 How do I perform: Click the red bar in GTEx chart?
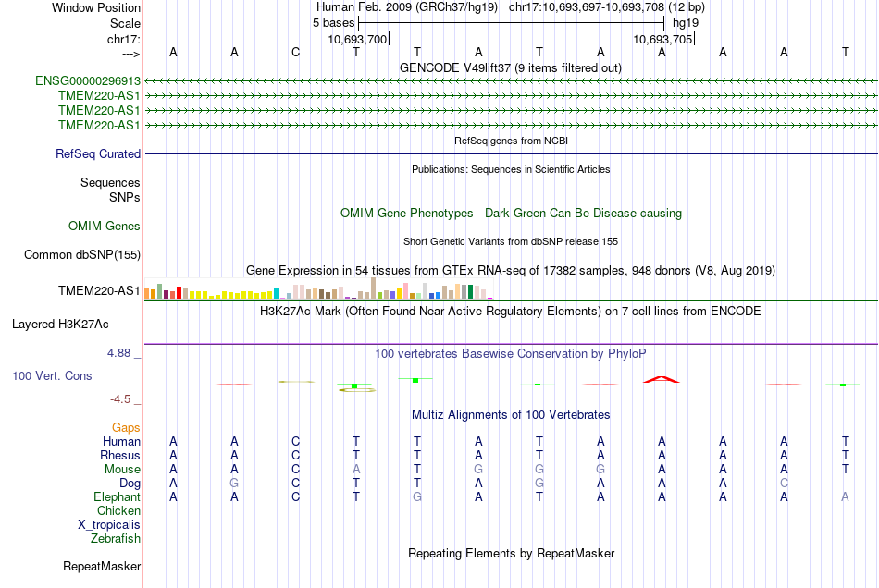[179, 292]
